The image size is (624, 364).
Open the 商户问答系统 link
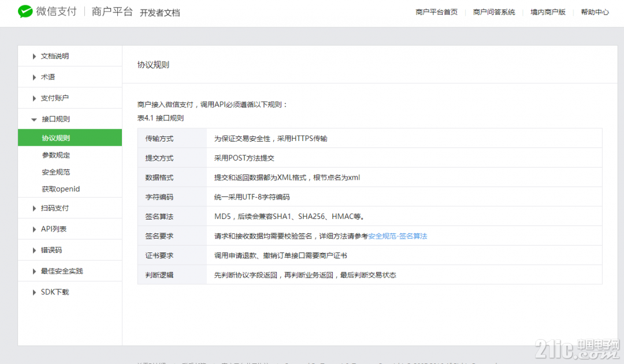(494, 12)
